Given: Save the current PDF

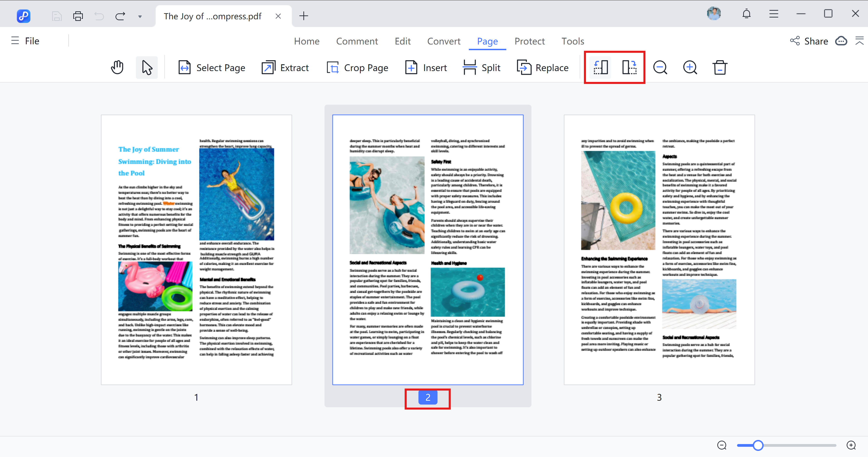Looking at the screenshot, I should pyautogui.click(x=57, y=16).
